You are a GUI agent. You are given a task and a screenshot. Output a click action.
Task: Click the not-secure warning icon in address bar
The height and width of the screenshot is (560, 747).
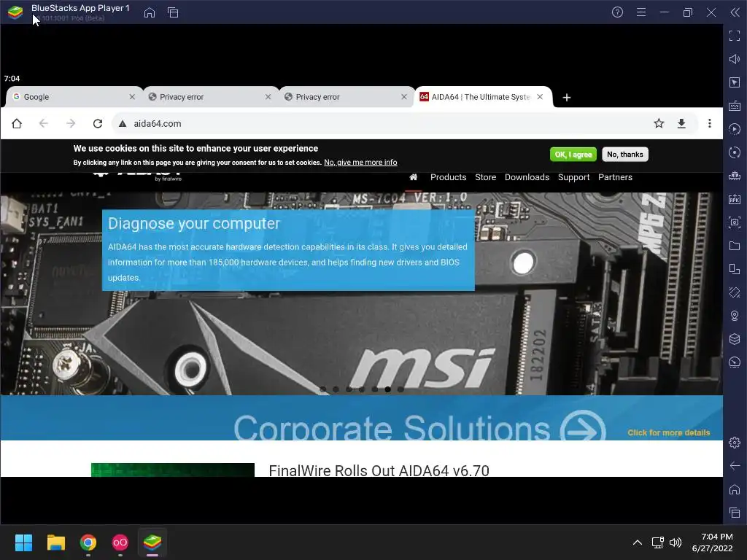point(123,124)
